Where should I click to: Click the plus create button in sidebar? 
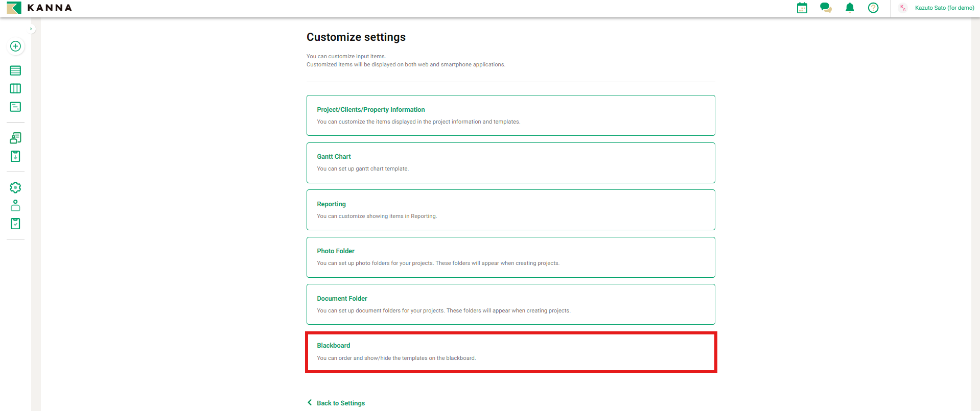(15, 46)
